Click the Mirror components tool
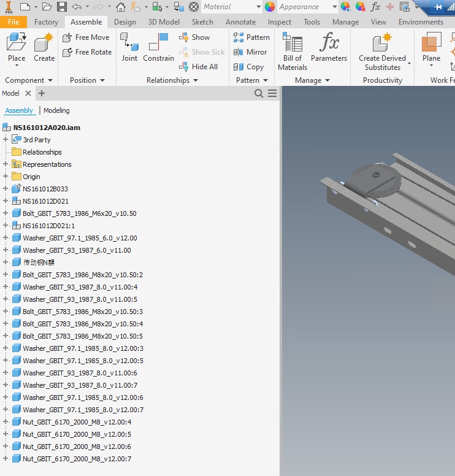 click(x=250, y=52)
